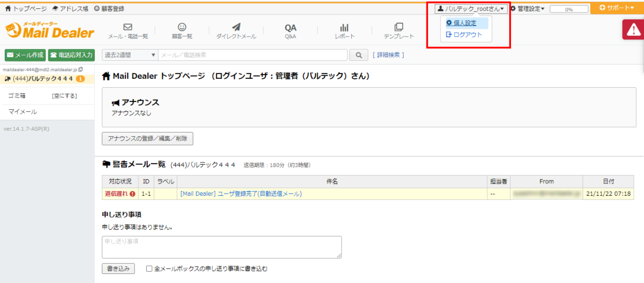The image size is (644, 283).
Task: Expand the サポート dropdown menu
Action: point(617,8)
